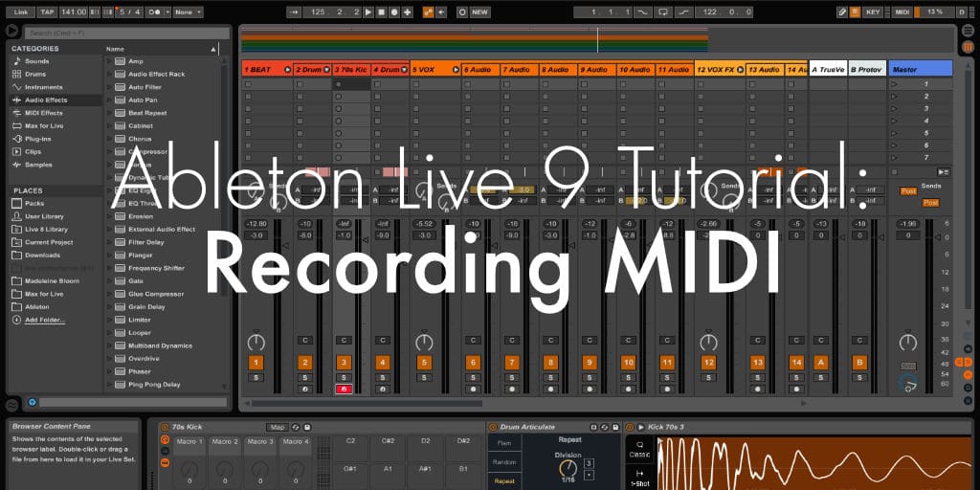Image resolution: width=980 pixels, height=490 pixels.
Task: Disarm the record arm on track 3
Action: point(344,390)
